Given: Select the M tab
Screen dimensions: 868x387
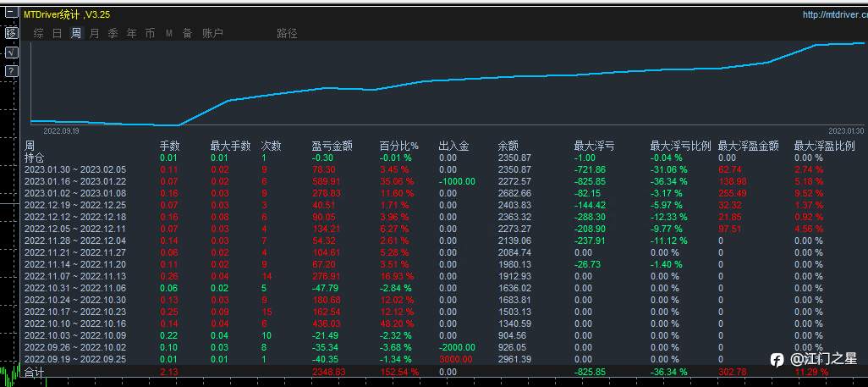Looking at the screenshot, I should click(169, 34).
